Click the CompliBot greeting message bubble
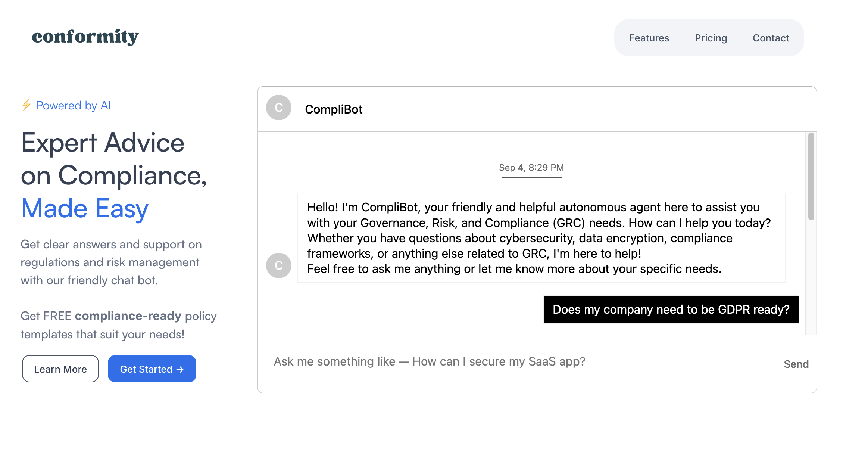 (541, 238)
